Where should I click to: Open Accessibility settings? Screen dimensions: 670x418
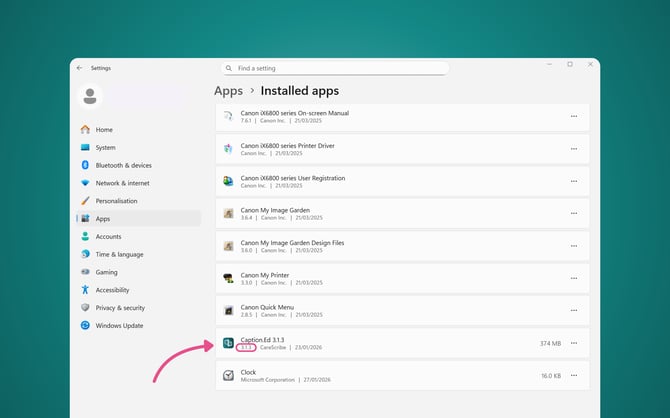click(x=112, y=290)
